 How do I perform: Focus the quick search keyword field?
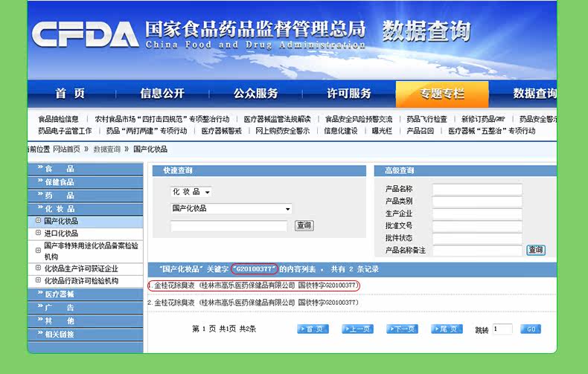point(229,226)
